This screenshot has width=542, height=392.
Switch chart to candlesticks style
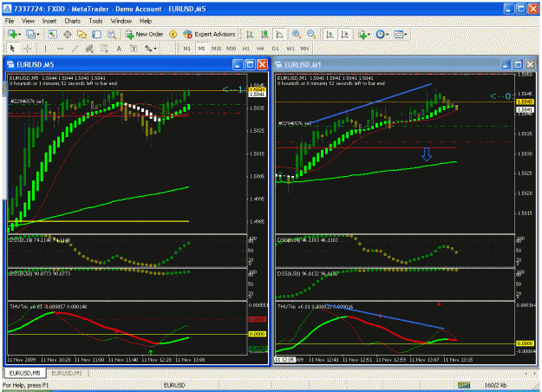(264, 34)
